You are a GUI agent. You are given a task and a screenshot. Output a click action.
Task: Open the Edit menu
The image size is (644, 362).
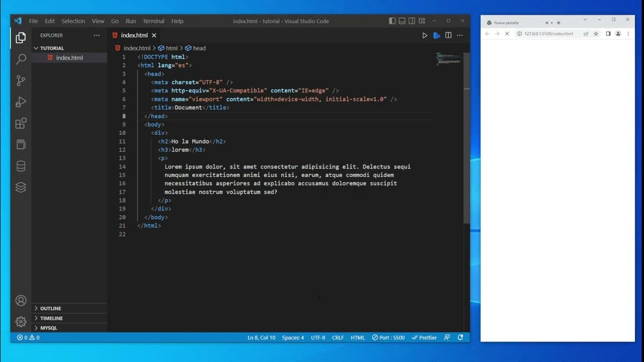click(x=50, y=21)
